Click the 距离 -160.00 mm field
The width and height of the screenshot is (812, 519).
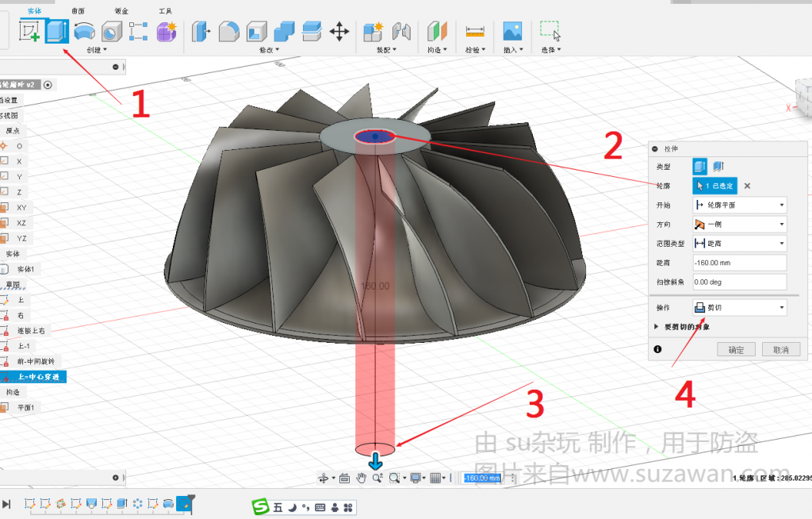(740, 263)
